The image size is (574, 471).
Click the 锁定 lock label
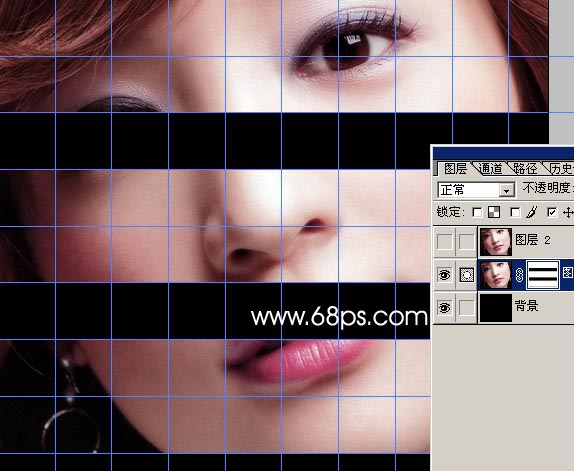[x=451, y=212]
